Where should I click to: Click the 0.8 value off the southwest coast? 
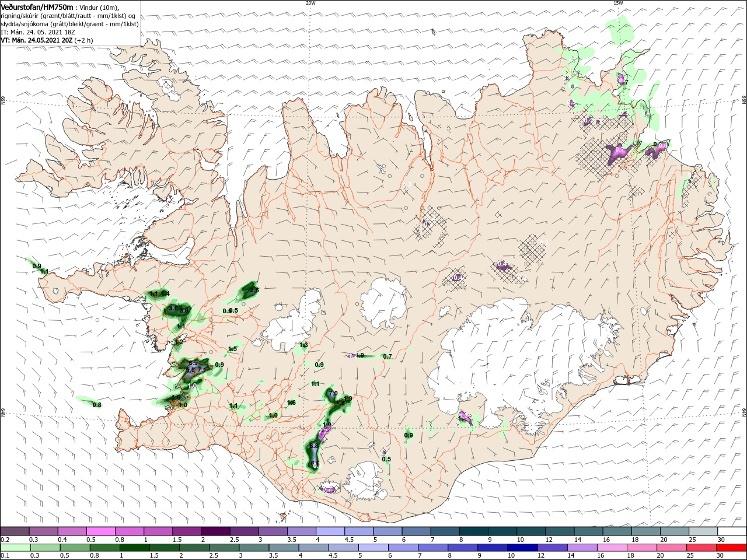[97, 405]
